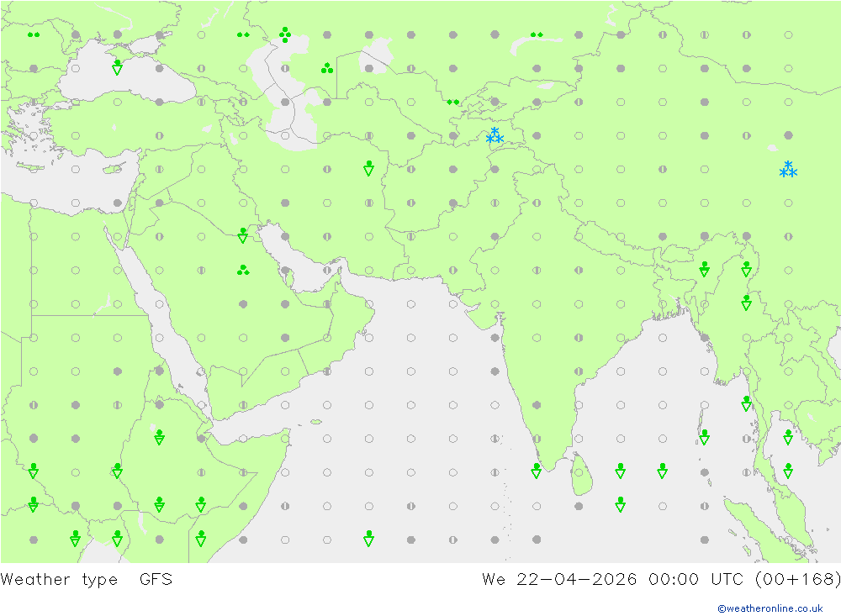Screen dimensions: 841x616
Task: Click the 'We 22-04-2026' forecast date text
Action: (x=559, y=580)
